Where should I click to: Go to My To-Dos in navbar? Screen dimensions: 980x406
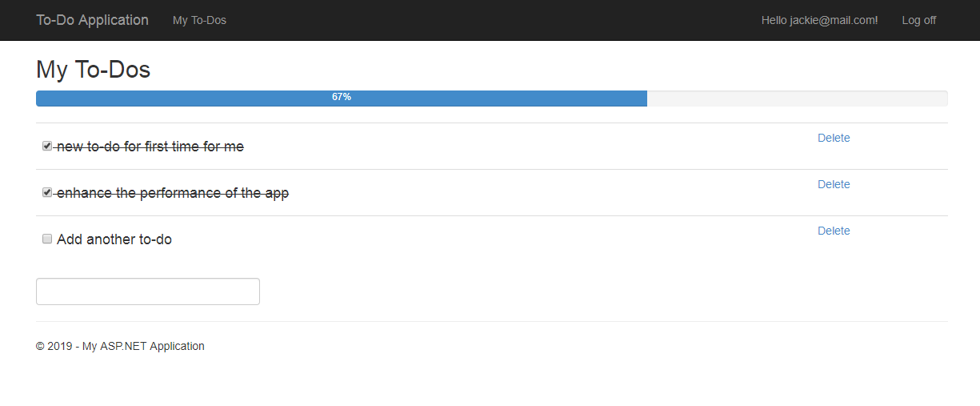click(199, 20)
